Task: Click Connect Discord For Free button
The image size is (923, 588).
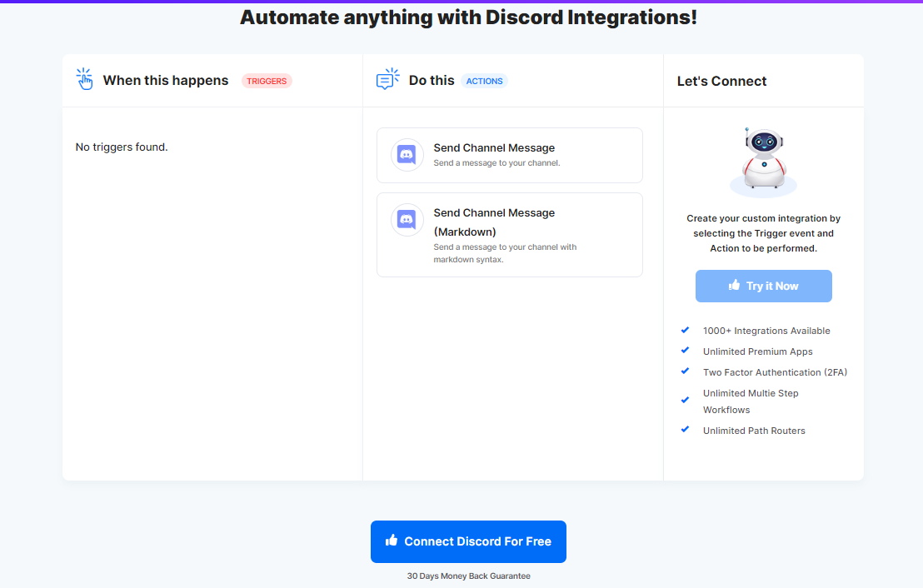Action: (468, 541)
